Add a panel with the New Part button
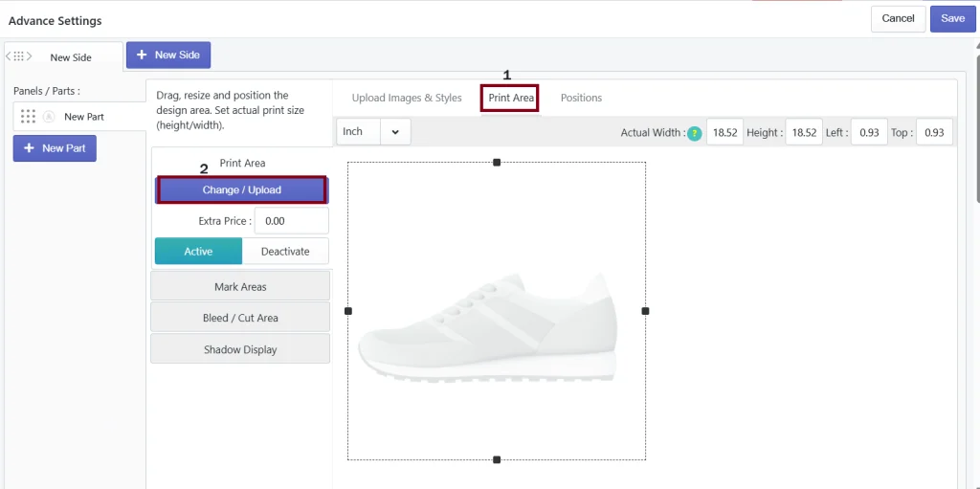The width and height of the screenshot is (980, 489). click(55, 148)
